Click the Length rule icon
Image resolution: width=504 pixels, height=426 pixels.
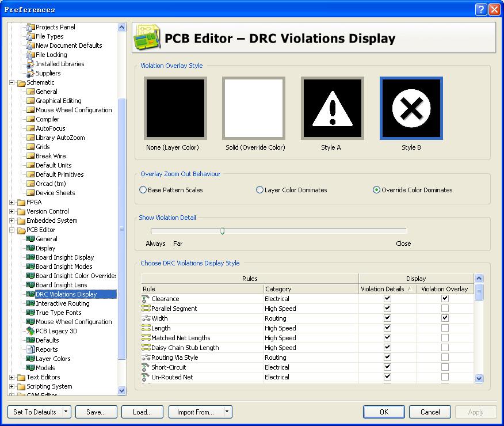click(x=146, y=328)
